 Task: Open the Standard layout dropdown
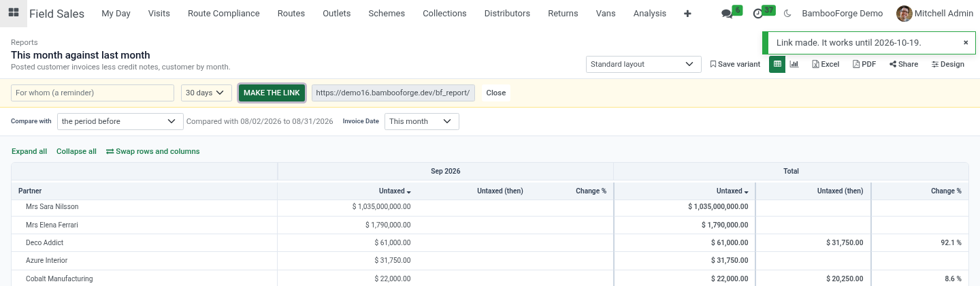[x=643, y=64]
